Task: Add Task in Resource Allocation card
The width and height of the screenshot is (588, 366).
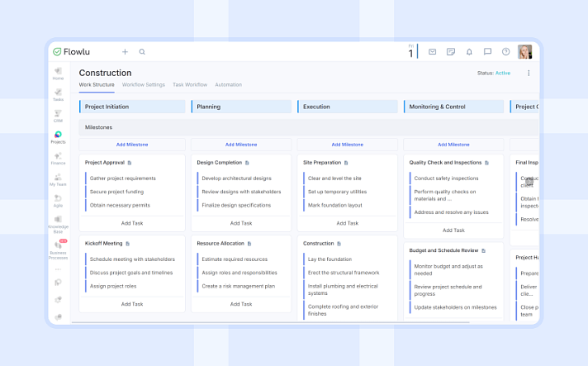Action: click(241, 304)
